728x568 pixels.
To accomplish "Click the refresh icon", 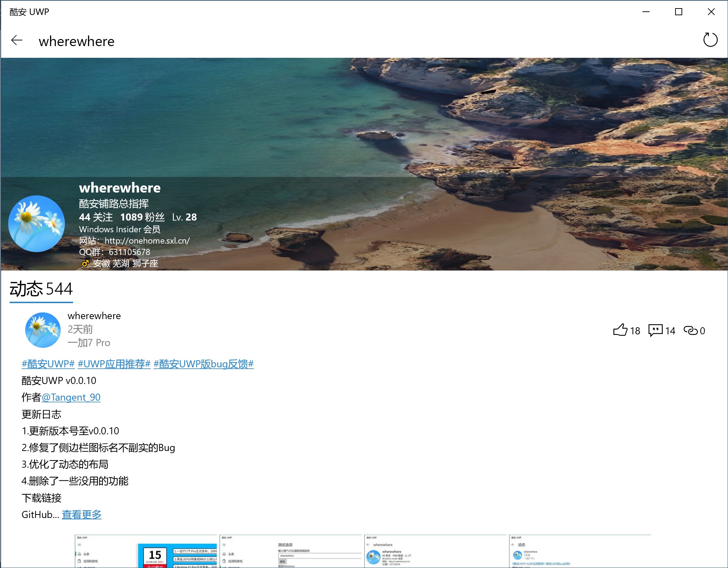I will pos(710,40).
